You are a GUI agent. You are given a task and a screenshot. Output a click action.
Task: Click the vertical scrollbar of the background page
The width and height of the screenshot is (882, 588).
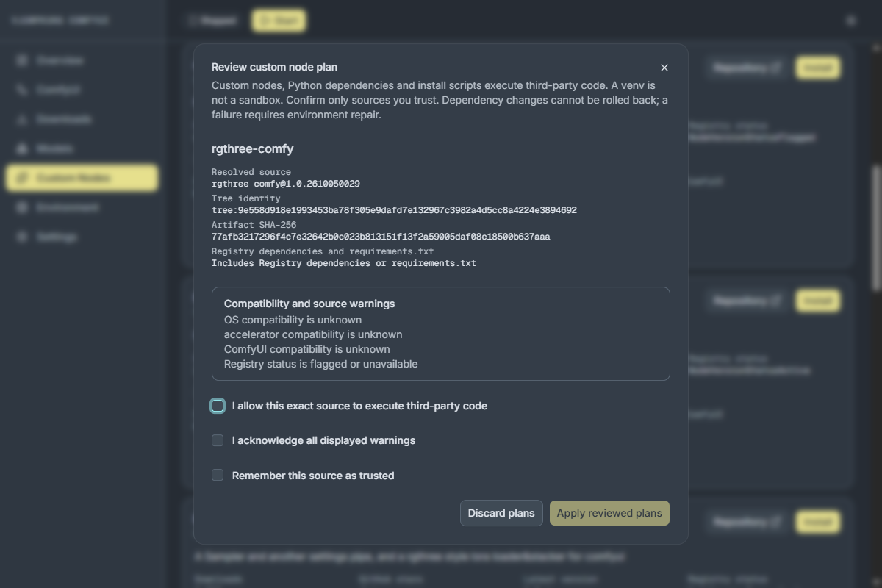(x=875, y=228)
